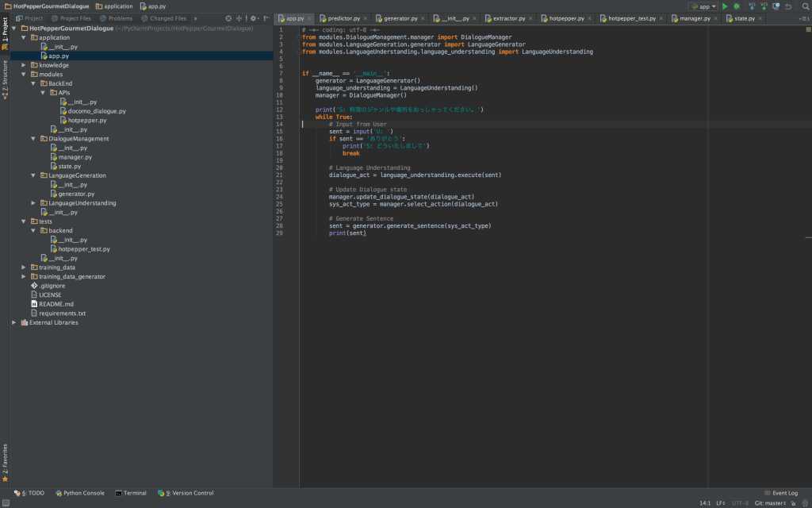This screenshot has width=812, height=508.
Task: Open the app run configuration dropdown
Action: point(704,6)
